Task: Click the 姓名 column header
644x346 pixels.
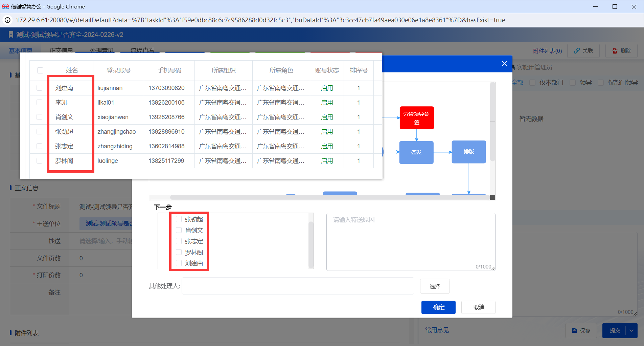Action: click(x=72, y=70)
